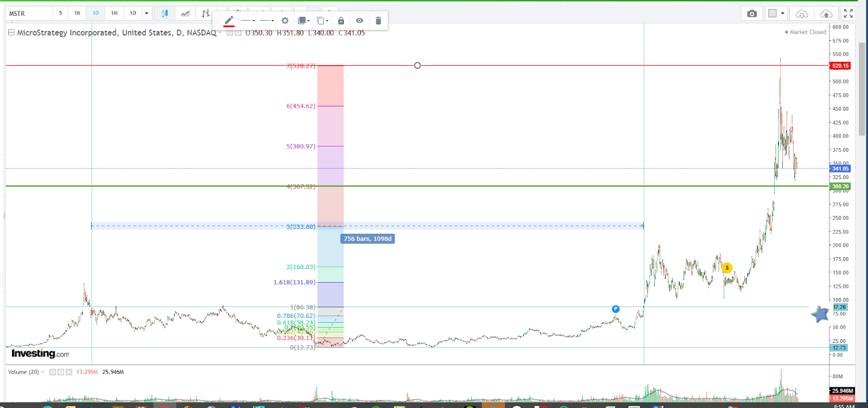
Task: Open visual order layers dropdown
Action: click(304, 21)
